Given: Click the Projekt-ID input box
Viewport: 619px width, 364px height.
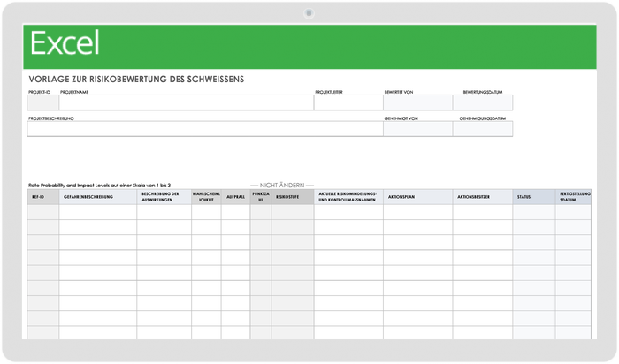Looking at the screenshot, I should point(43,102).
